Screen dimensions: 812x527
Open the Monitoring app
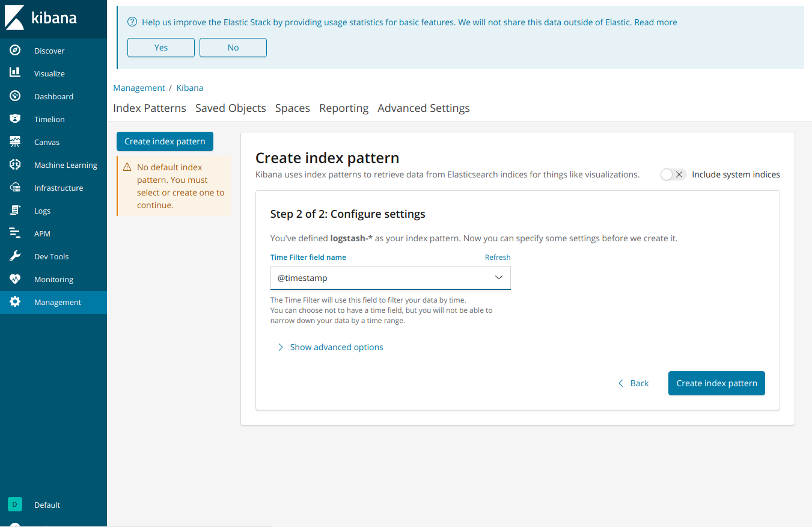coord(52,279)
